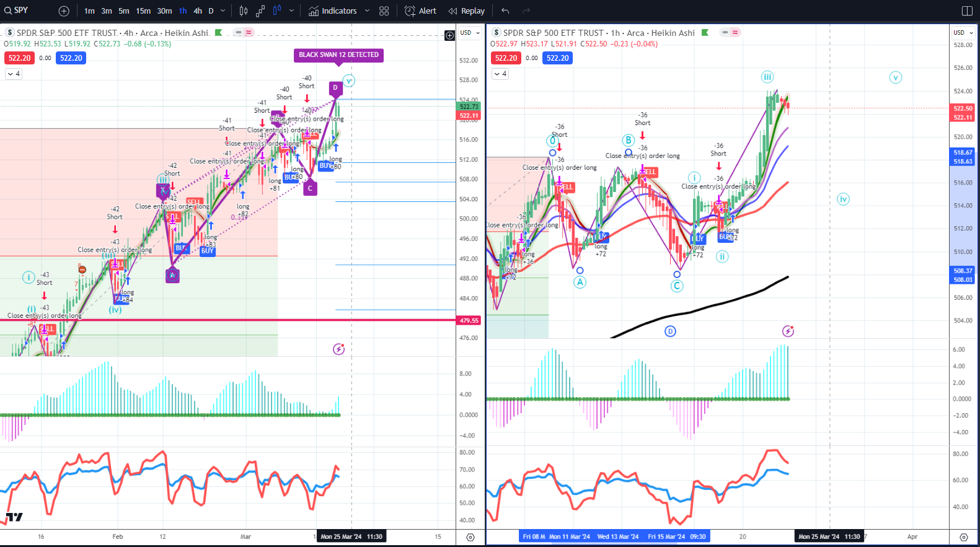Image resolution: width=980 pixels, height=547 pixels.
Task: Add symbol with the plus circle icon
Action: (64, 11)
